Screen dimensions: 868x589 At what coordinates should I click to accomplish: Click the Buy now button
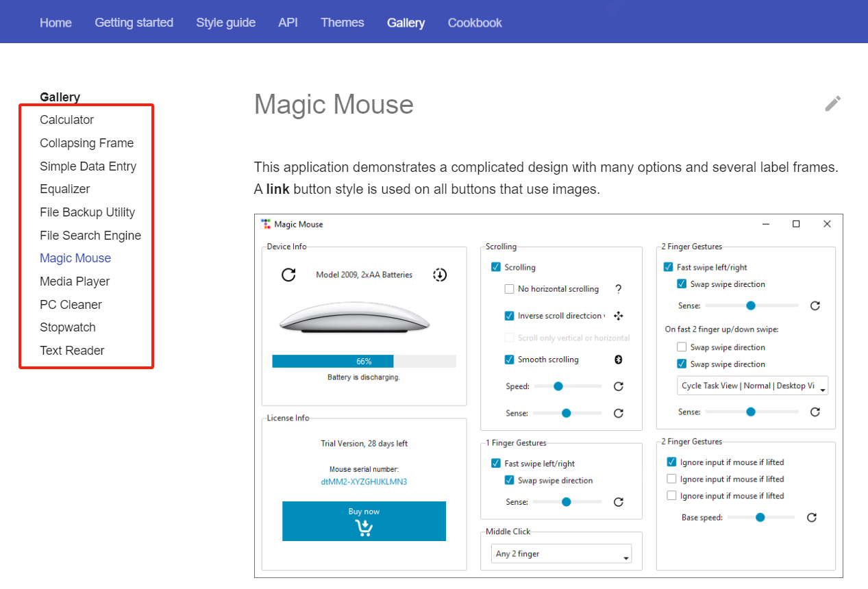coord(364,521)
